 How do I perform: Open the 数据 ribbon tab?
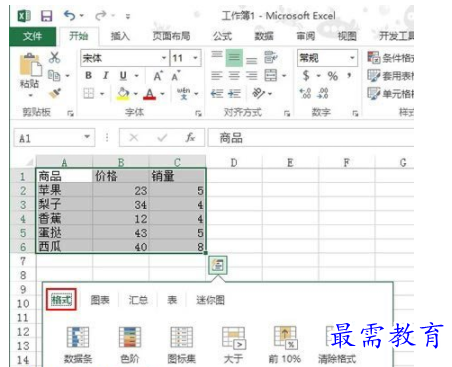[x=264, y=36]
